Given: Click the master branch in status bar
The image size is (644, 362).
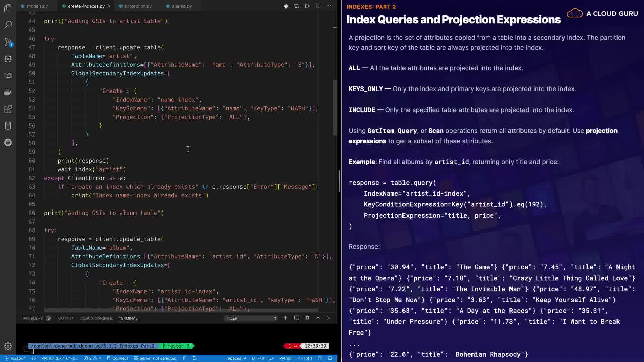Looking at the screenshot, I should (15, 358).
